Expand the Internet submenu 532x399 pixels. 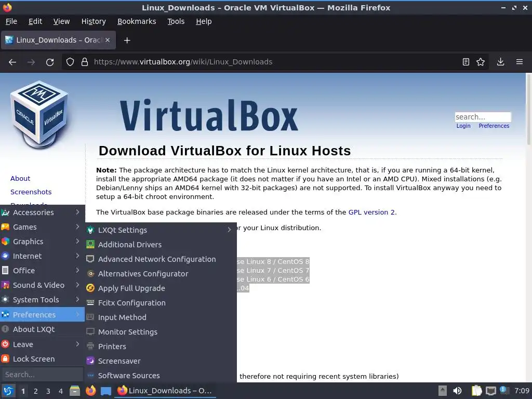pyautogui.click(x=42, y=256)
